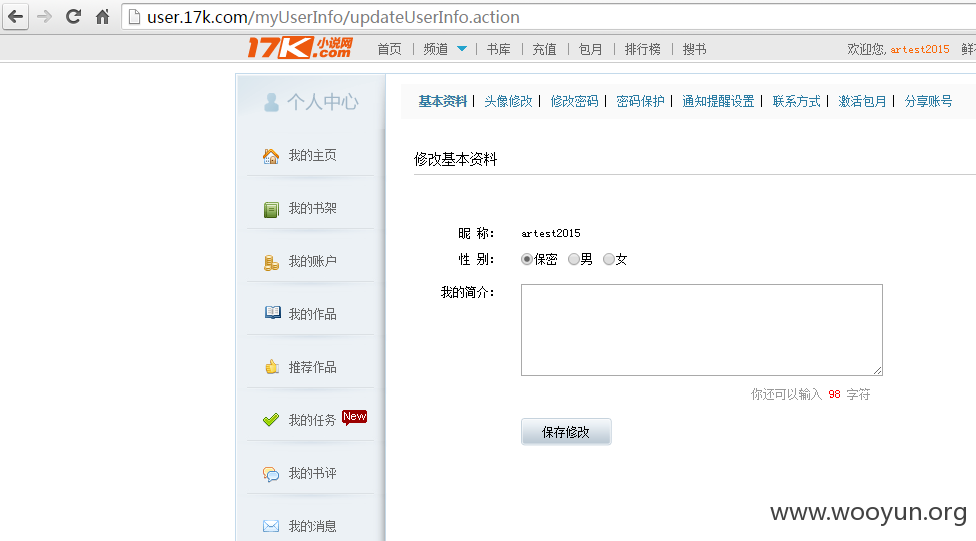The image size is (976, 541).
Task: Reload the page with refresh icon
Action: (x=73, y=17)
